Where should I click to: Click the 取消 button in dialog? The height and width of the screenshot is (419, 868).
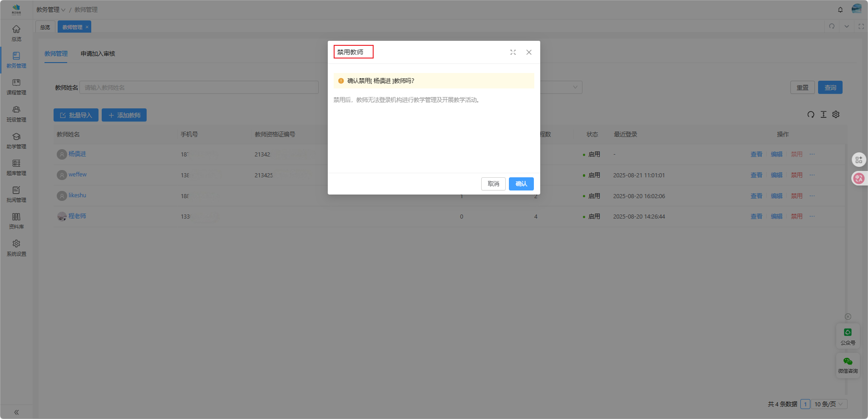click(493, 184)
